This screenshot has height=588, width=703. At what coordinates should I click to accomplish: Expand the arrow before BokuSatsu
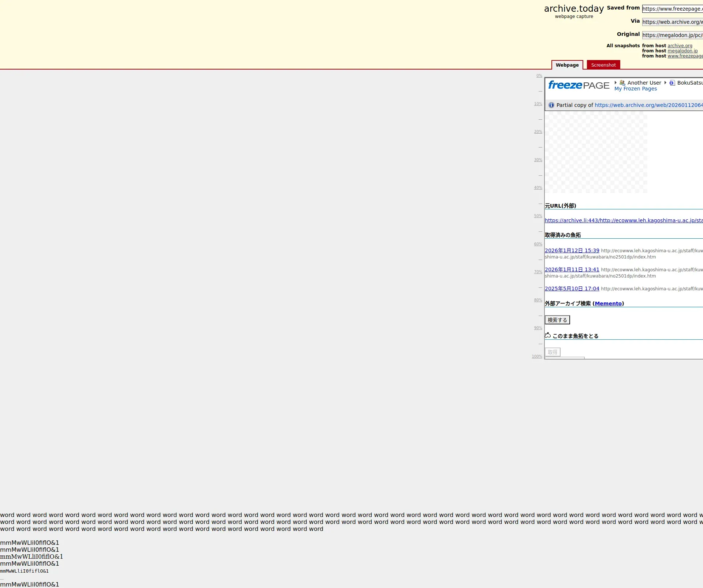tap(665, 82)
